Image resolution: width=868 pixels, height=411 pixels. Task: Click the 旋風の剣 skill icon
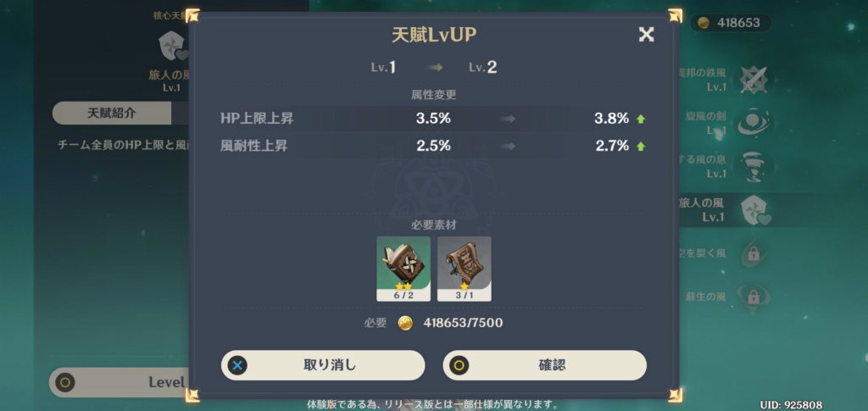coord(754,123)
